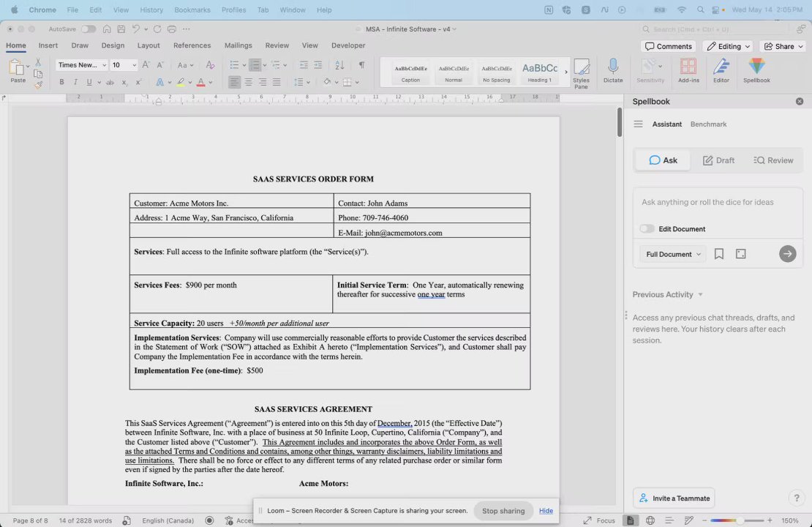Click the Hide link
812x527 pixels.
546,511
